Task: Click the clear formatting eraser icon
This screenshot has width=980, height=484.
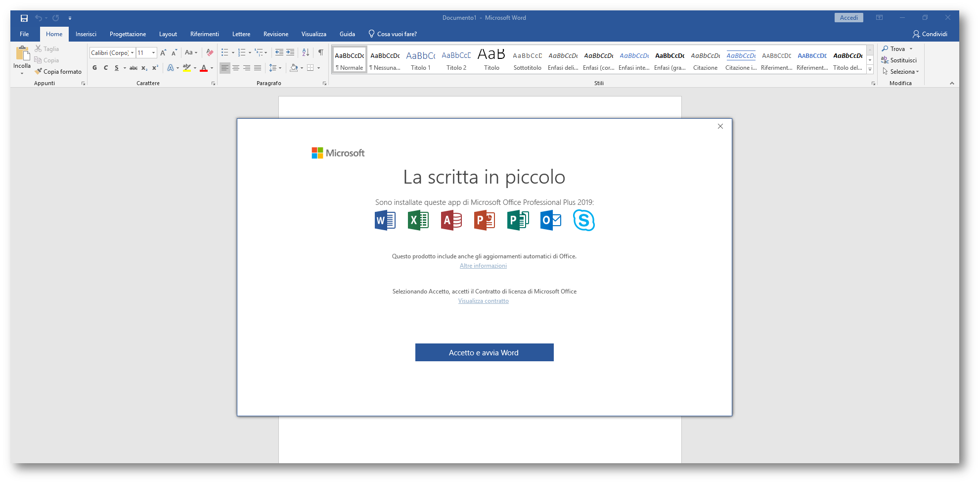Action: point(210,52)
